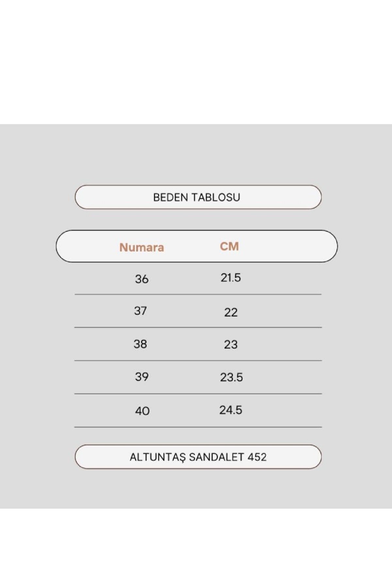Click size number 39

coord(142,377)
